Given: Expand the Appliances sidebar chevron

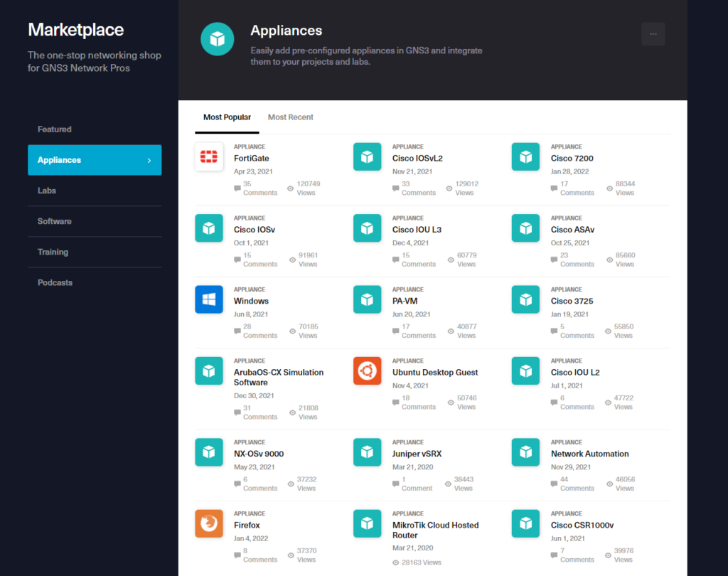Looking at the screenshot, I should tap(149, 160).
